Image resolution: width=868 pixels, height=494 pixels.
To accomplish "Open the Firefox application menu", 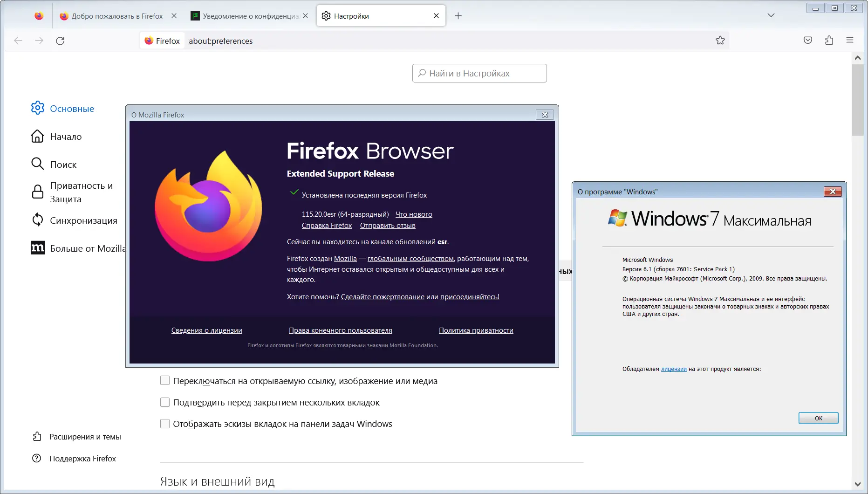I will (850, 41).
